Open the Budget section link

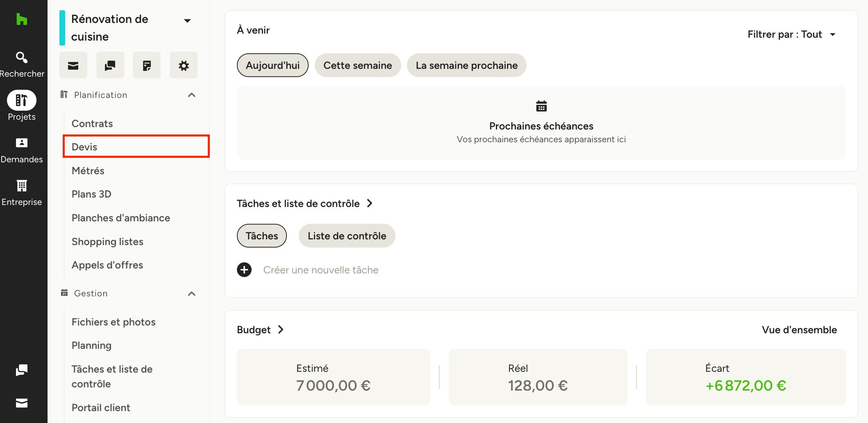click(x=261, y=330)
